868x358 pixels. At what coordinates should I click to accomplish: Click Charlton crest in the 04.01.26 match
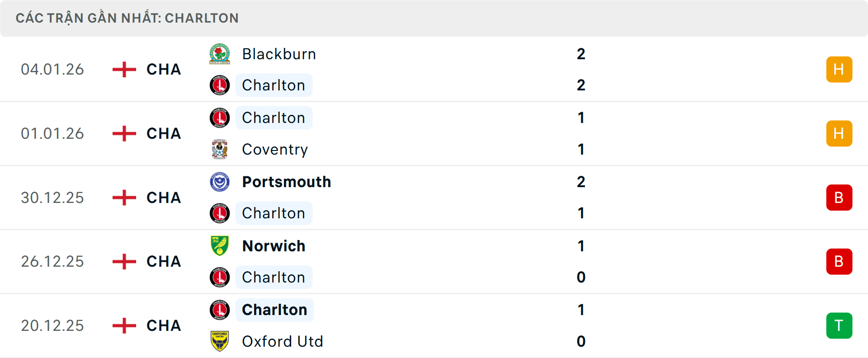pos(220,85)
